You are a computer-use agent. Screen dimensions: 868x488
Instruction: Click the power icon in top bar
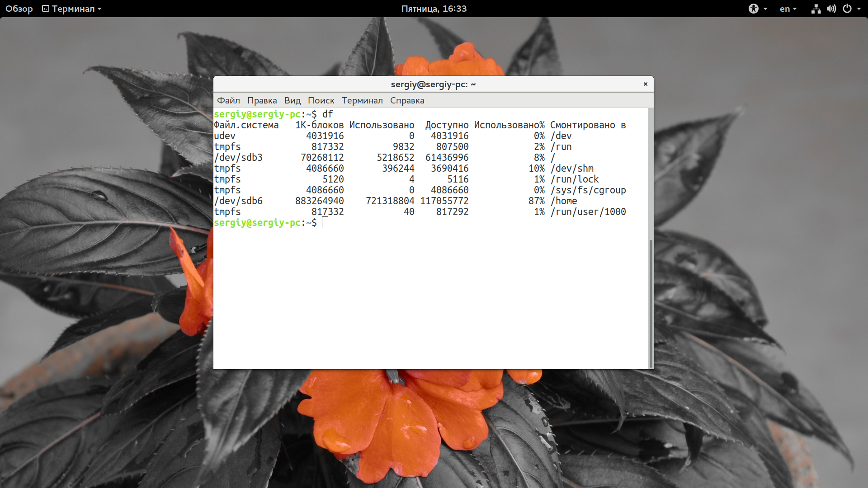pyautogui.click(x=848, y=9)
